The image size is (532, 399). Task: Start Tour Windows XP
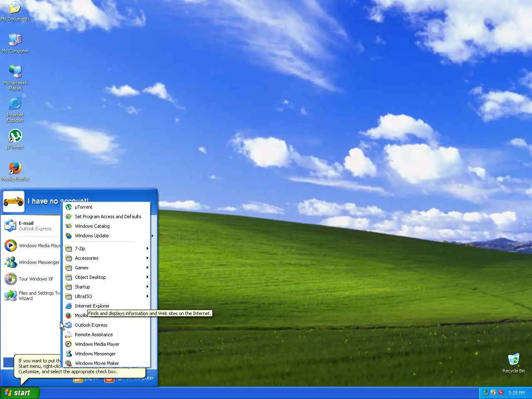tap(32, 279)
